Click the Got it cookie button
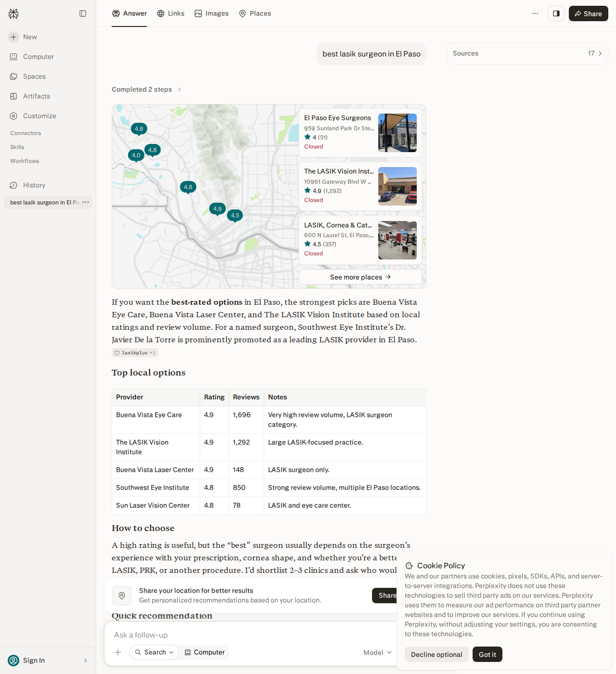The height and width of the screenshot is (674, 616). (488, 654)
